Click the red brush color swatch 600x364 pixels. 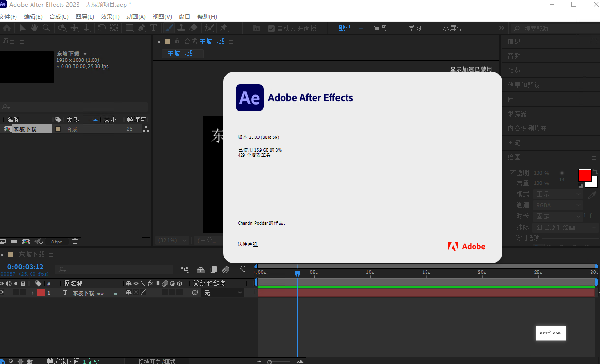(585, 174)
